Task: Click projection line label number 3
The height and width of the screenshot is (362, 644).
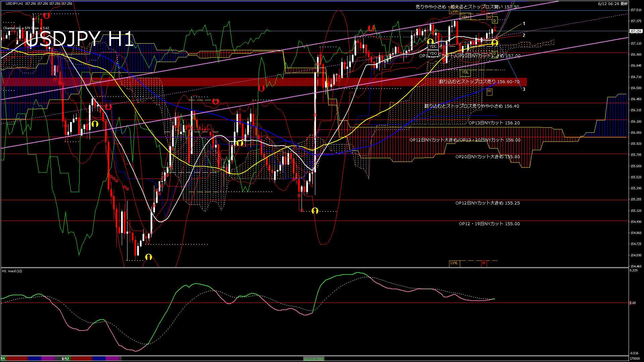Action: point(524,89)
